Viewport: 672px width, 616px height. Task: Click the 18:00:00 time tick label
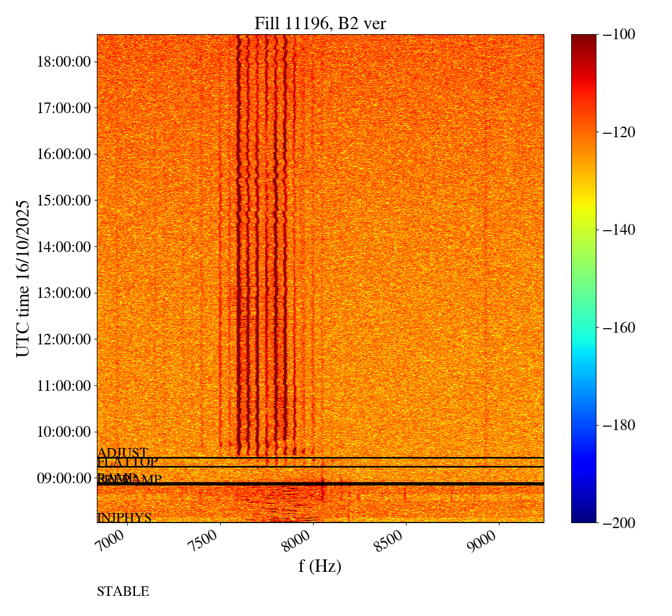pos(63,61)
